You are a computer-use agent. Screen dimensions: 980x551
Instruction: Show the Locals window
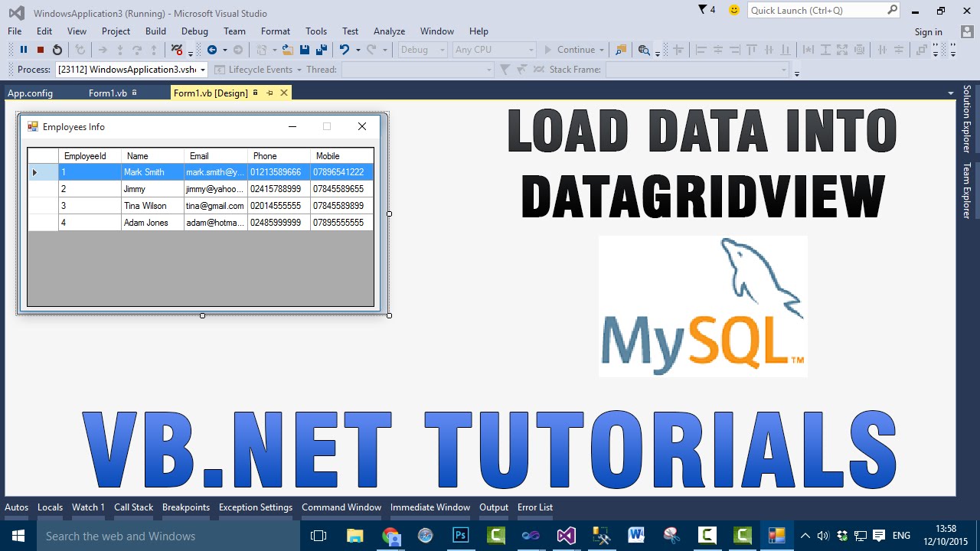point(50,507)
